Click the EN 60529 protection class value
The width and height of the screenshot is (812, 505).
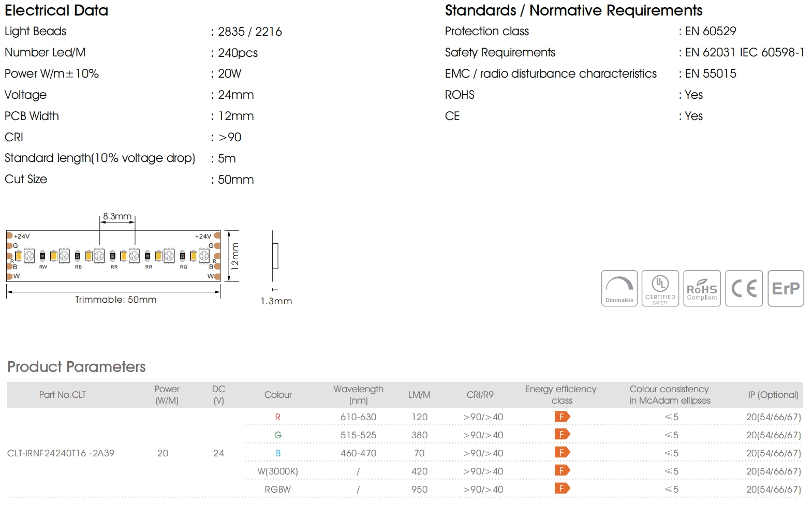[x=711, y=31]
